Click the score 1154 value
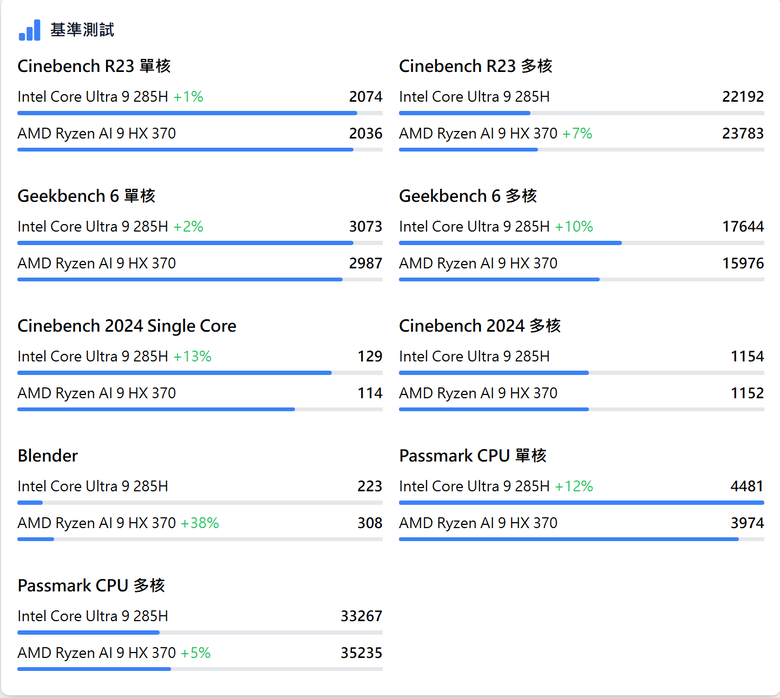The width and height of the screenshot is (780, 698). [747, 356]
